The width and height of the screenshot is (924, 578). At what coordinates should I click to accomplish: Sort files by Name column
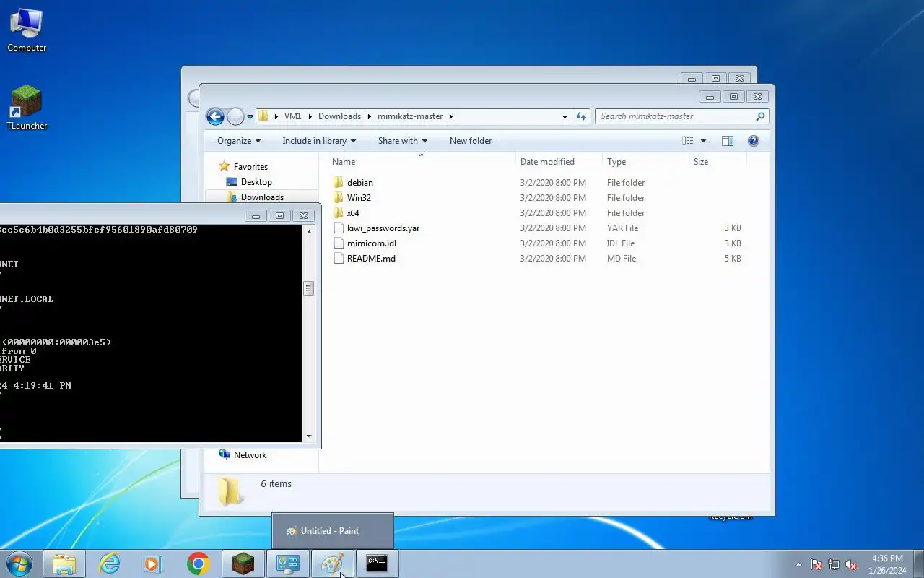click(422, 162)
